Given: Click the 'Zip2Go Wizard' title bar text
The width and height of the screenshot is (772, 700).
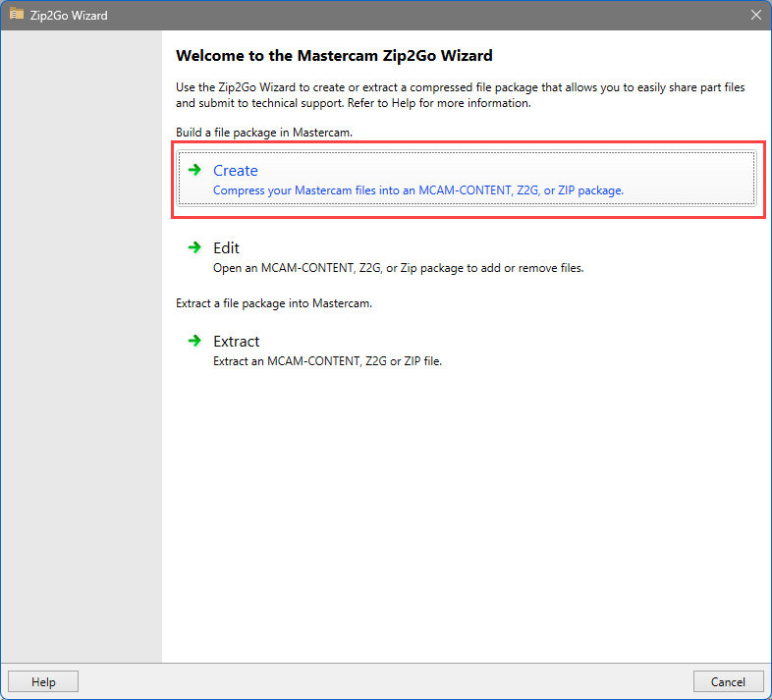Looking at the screenshot, I should click(69, 16).
